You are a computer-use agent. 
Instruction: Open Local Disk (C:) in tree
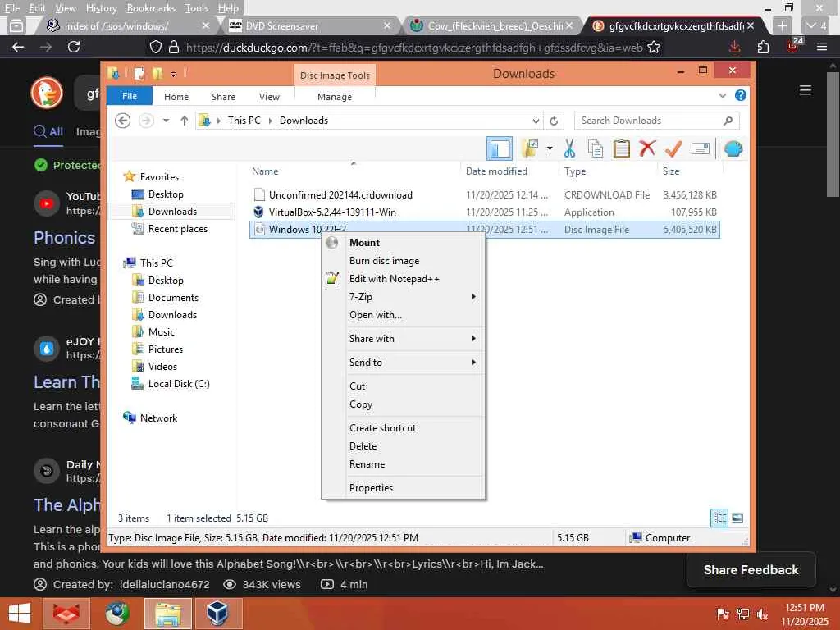coord(178,384)
